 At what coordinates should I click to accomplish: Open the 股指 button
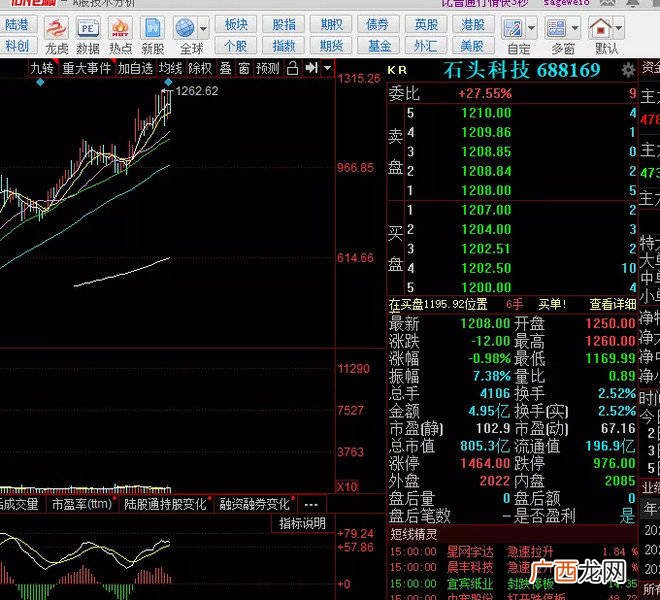point(284,25)
